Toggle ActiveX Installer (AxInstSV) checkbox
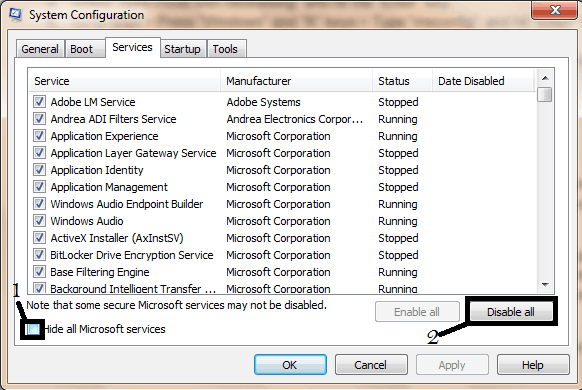The image size is (582, 390). [39, 238]
